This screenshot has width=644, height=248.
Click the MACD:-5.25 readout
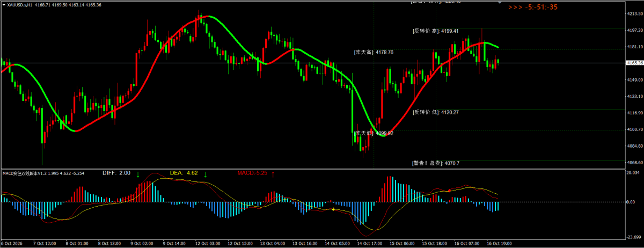tap(252, 173)
